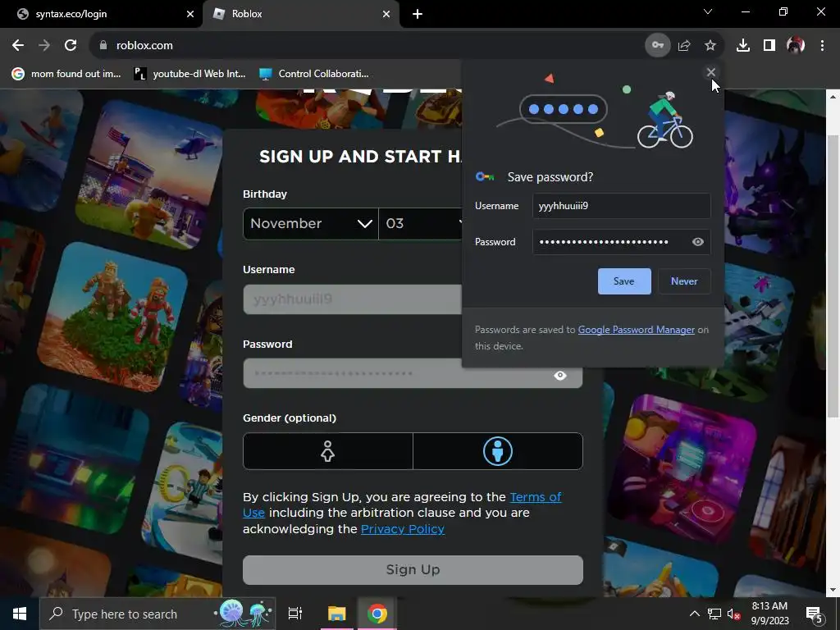Image resolution: width=840 pixels, height=630 pixels.
Task: Click Save in password popup
Action: pos(624,281)
